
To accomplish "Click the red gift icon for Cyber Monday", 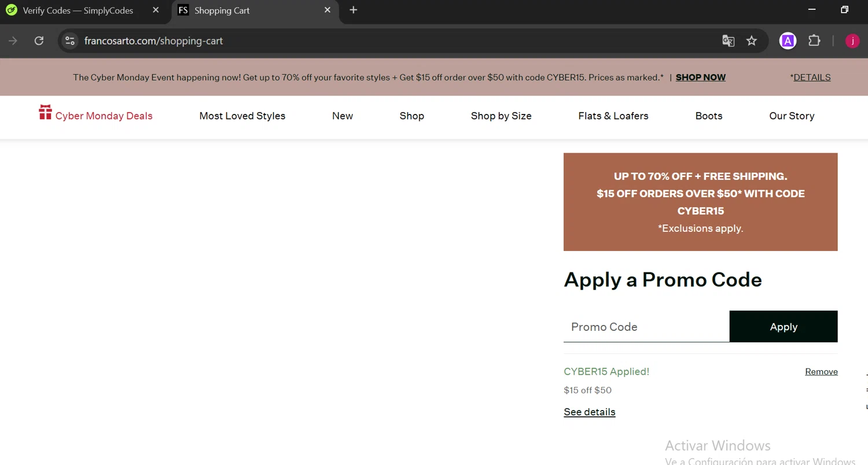I will (45, 112).
